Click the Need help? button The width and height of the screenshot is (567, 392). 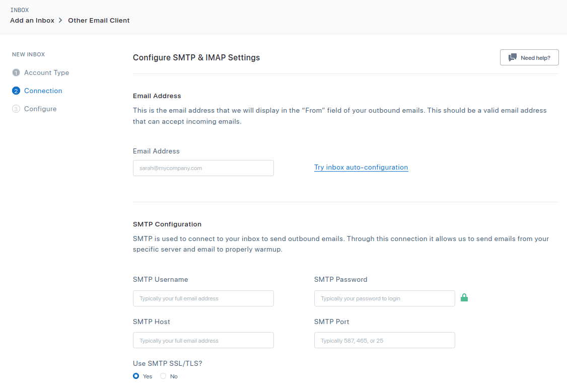[x=529, y=57]
